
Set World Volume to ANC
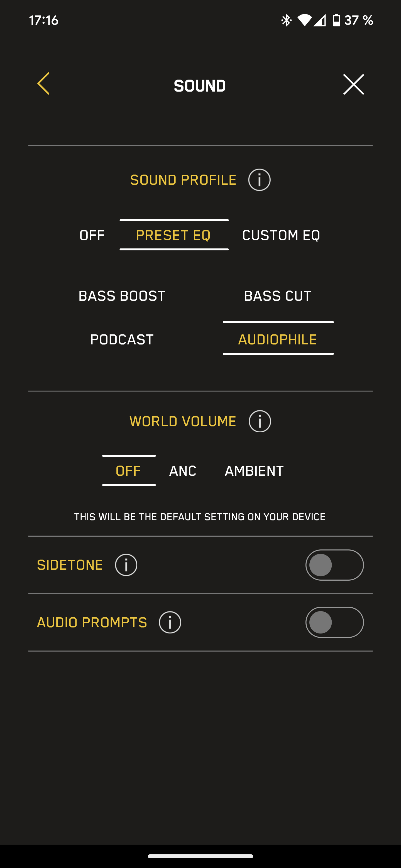pyautogui.click(x=183, y=471)
